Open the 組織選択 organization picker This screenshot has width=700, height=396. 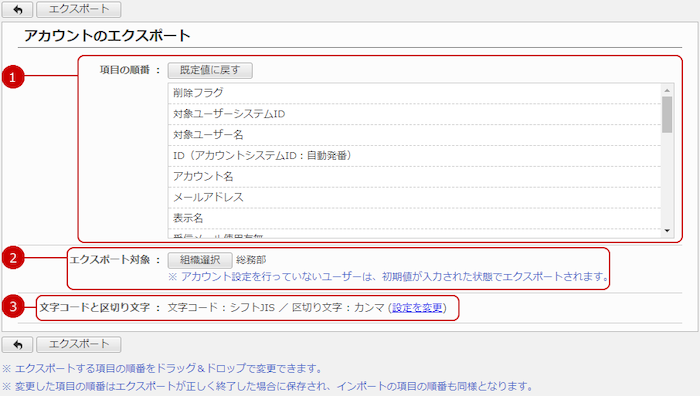click(x=200, y=260)
